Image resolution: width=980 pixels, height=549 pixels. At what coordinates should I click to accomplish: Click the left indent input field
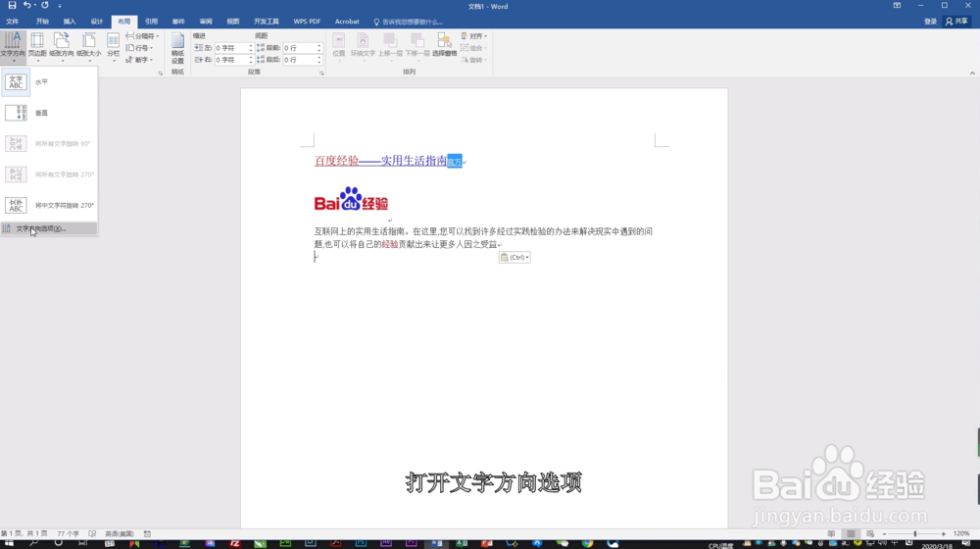pos(231,48)
